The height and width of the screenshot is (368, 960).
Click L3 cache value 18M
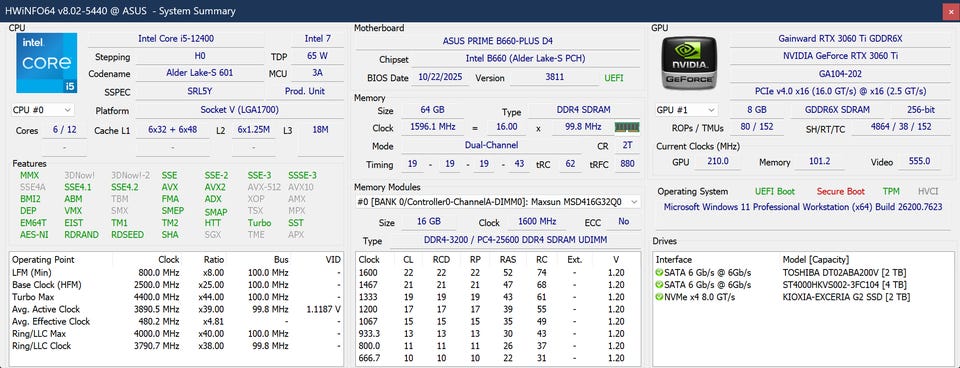320,130
